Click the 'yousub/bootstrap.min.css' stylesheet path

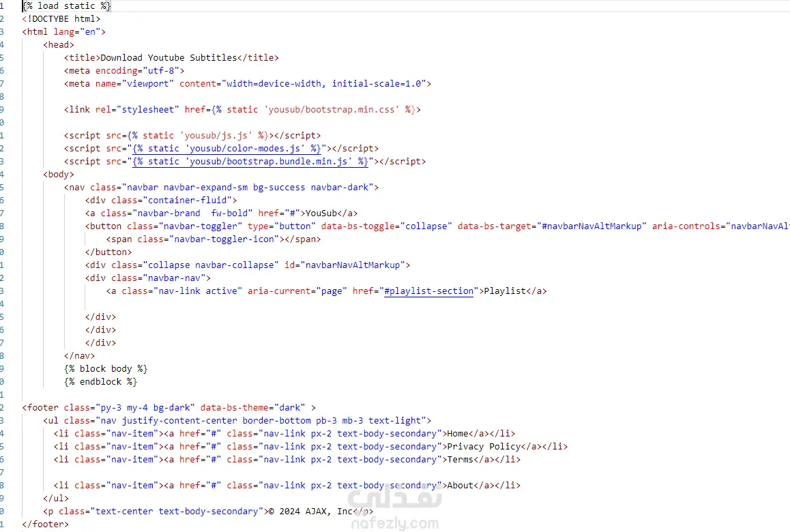pyautogui.click(x=332, y=110)
